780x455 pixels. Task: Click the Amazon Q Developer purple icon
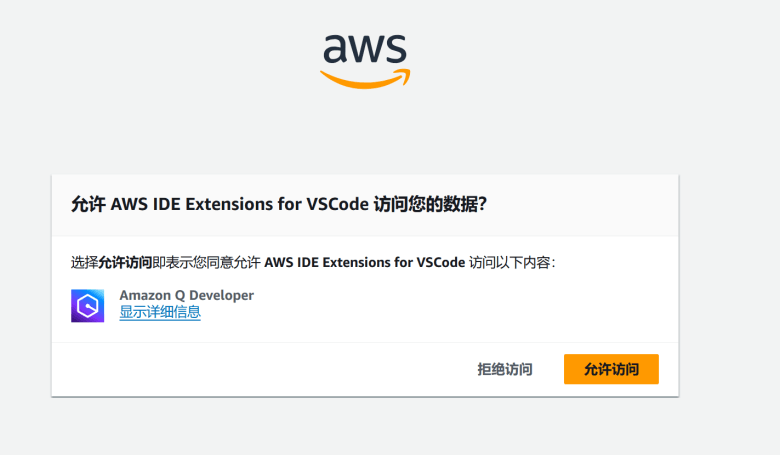[88, 305]
